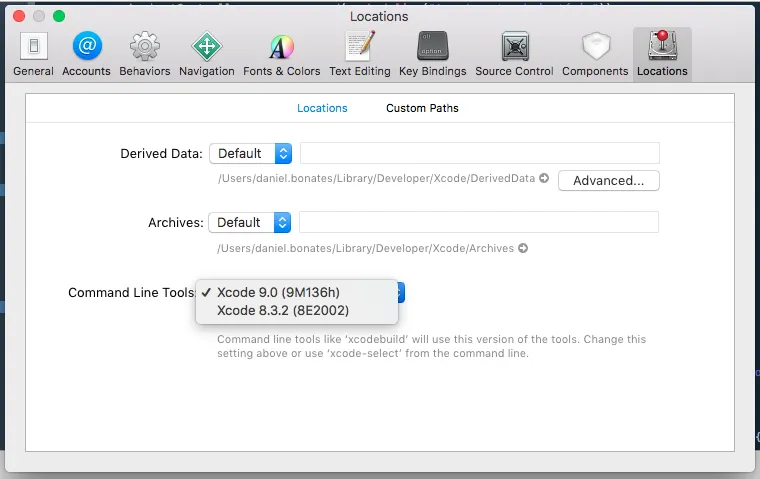Click the xcodebuild explanation text
The width and height of the screenshot is (760, 479).
pyautogui.click(x=431, y=346)
